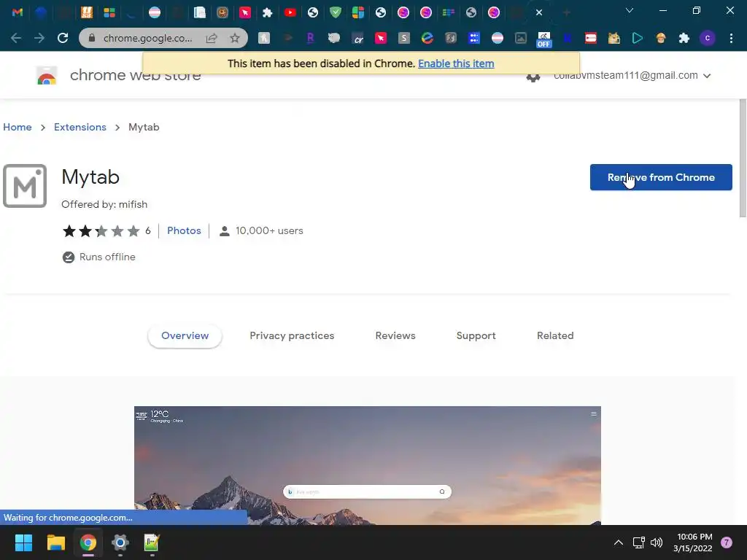Open the volume speaker tray icon

(x=657, y=542)
